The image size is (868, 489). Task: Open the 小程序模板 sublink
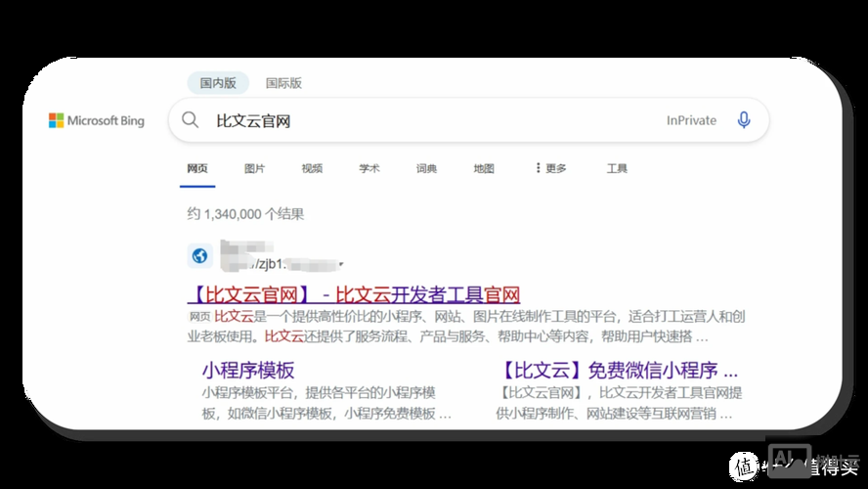[x=248, y=370]
